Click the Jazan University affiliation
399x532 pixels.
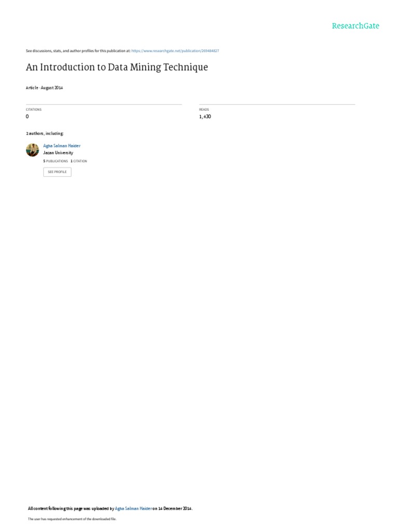(x=58, y=153)
